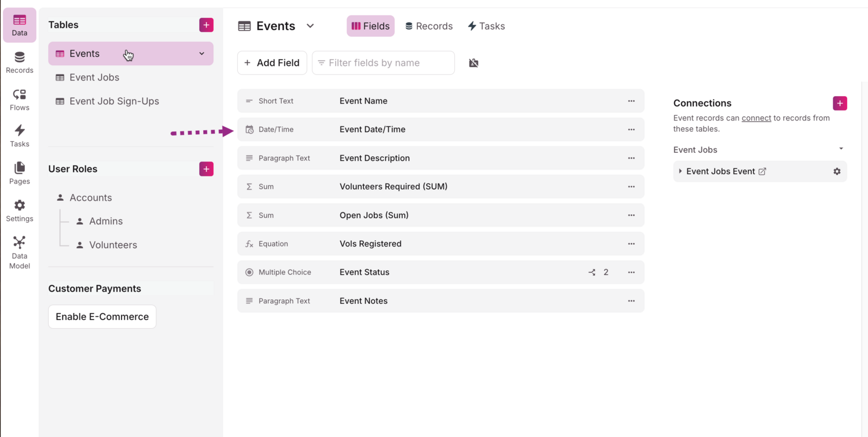Add a new user role
Image resolution: width=868 pixels, height=437 pixels.
coord(206,169)
